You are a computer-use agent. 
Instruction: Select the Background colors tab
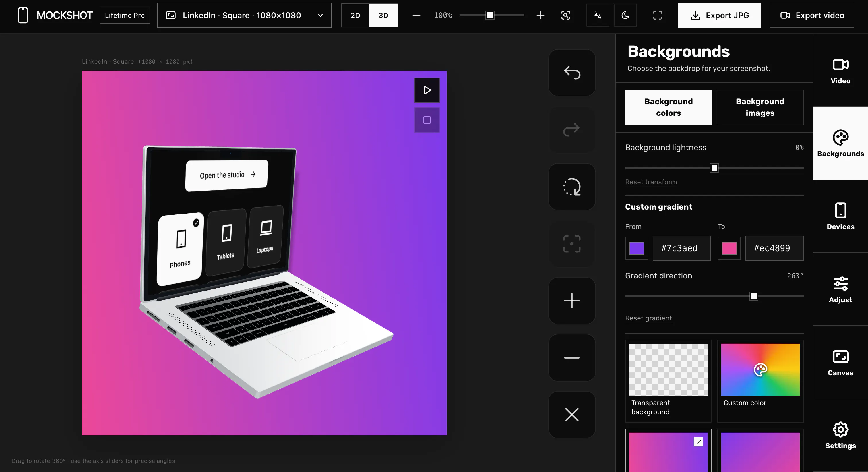point(668,107)
